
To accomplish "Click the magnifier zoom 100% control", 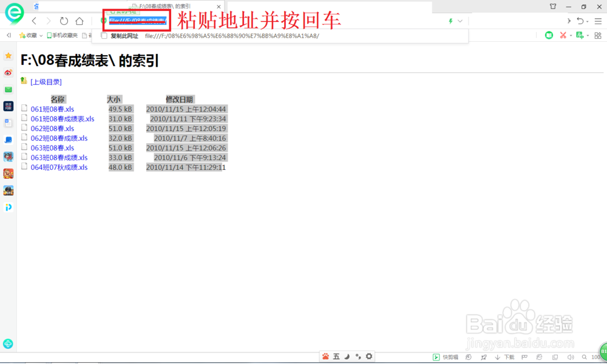I will 592,357.
